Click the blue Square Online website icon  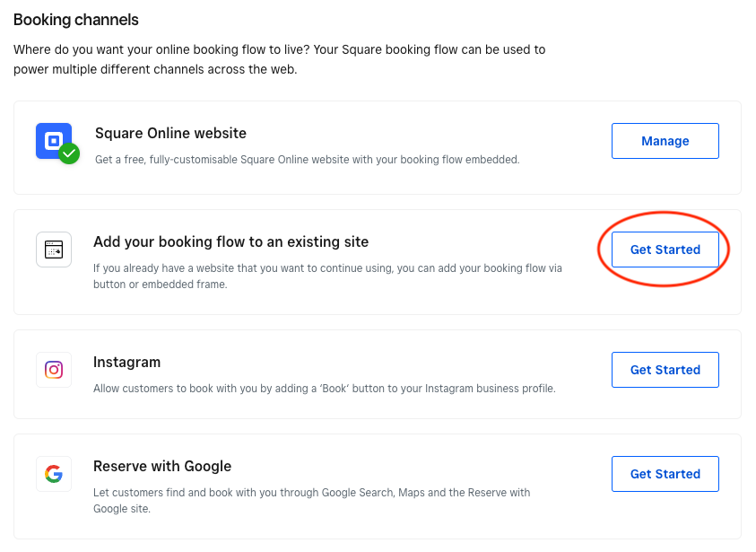54,141
